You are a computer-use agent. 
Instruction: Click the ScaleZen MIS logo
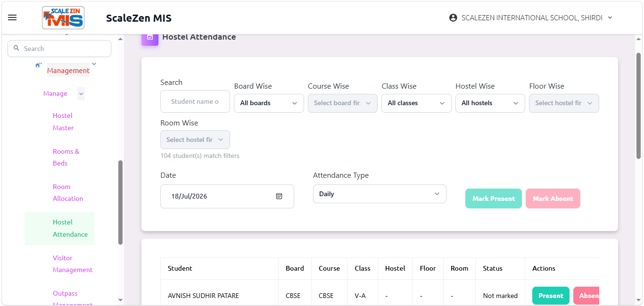[63, 18]
